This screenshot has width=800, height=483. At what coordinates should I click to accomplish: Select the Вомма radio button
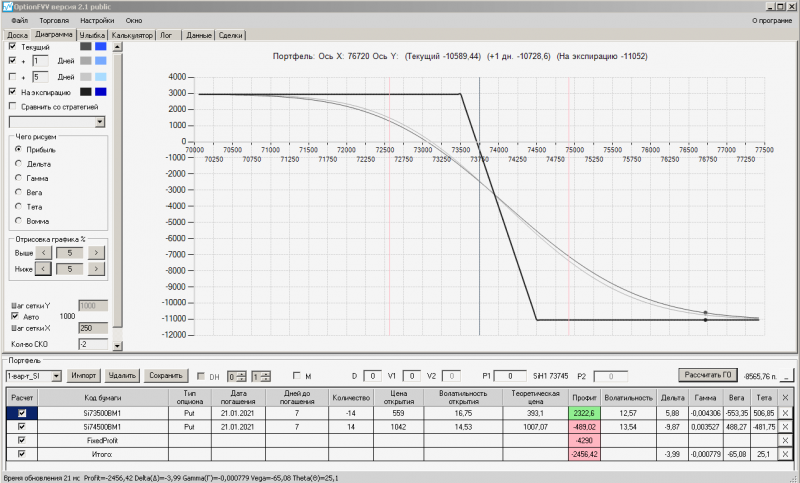(x=18, y=221)
